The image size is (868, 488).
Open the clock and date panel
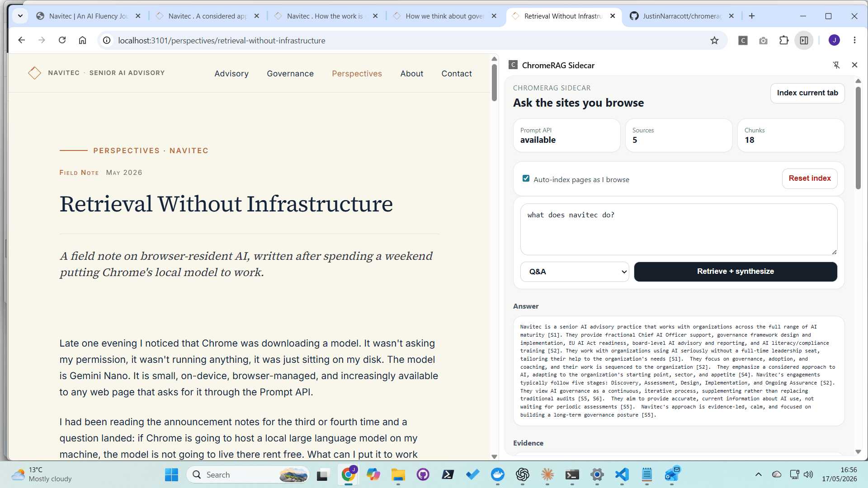pos(840,474)
